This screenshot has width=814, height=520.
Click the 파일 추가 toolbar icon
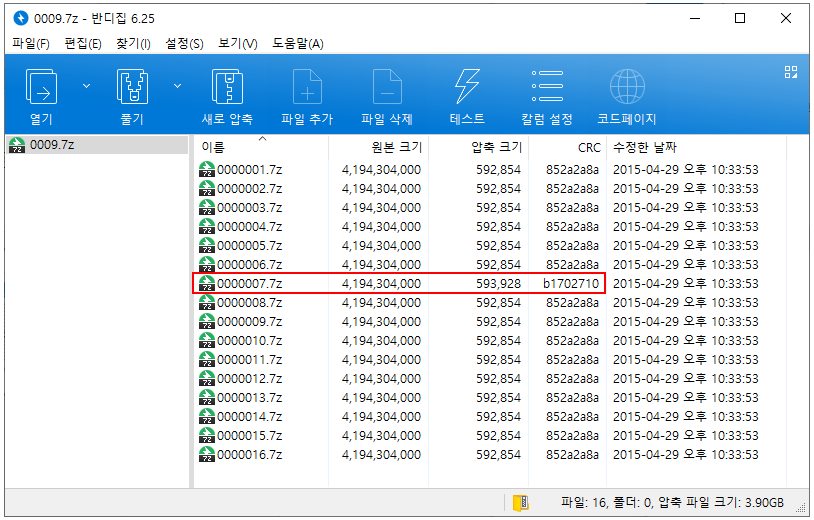coord(307,87)
